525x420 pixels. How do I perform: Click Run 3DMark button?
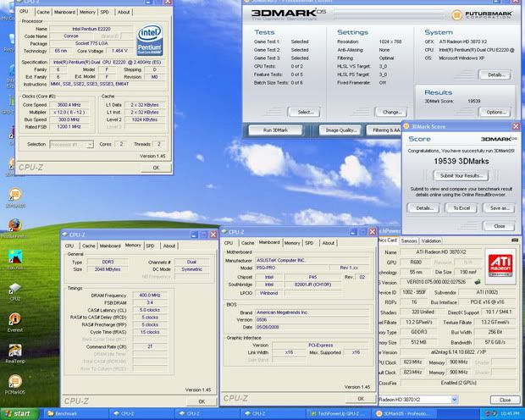point(275,130)
